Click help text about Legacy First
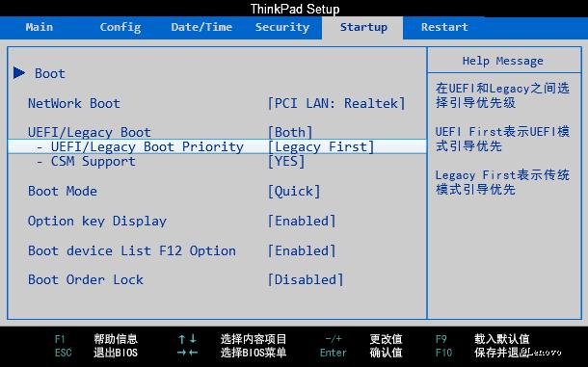Screen dimensions: 588x367 [502, 182]
